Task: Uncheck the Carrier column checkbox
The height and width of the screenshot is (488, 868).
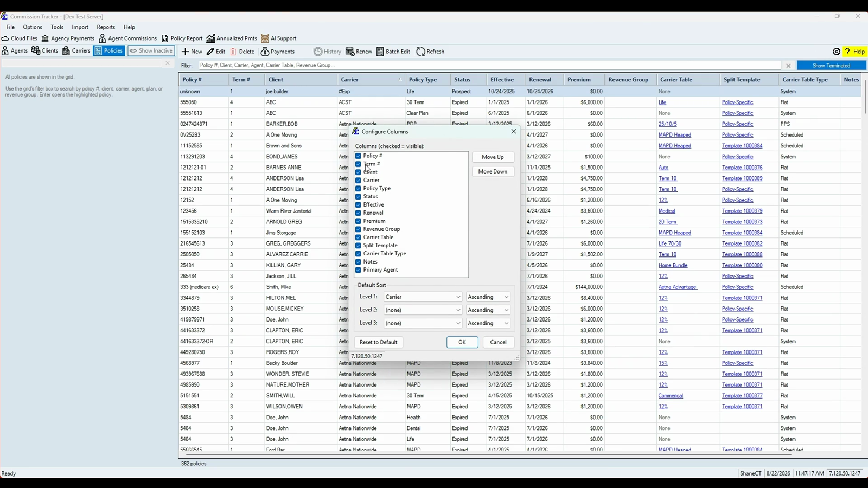Action: [358, 180]
